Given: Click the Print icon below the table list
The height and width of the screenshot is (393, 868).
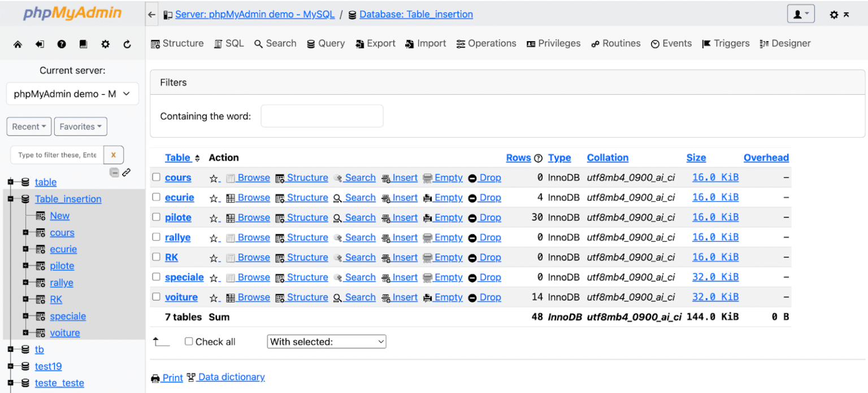Looking at the screenshot, I should [155, 377].
